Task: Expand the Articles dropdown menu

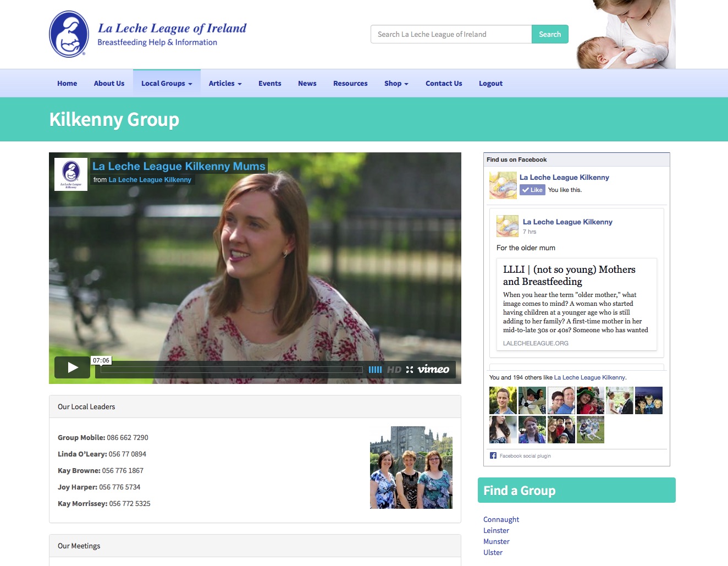Action: pyautogui.click(x=225, y=84)
